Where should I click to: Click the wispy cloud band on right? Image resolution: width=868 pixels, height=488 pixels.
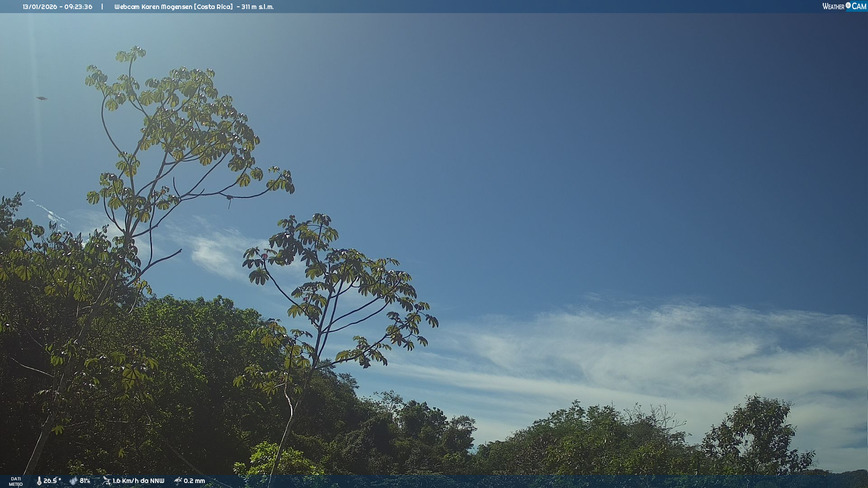point(656,348)
